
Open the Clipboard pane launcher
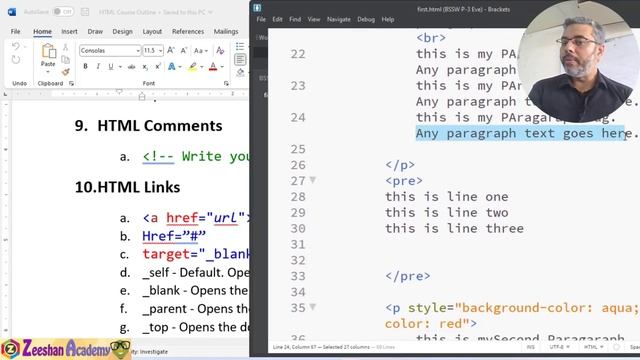pos(71,83)
